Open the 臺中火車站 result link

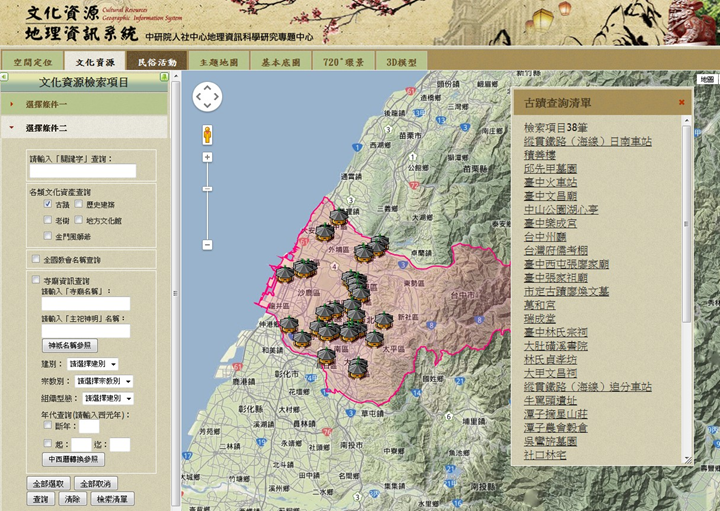pyautogui.click(x=550, y=182)
